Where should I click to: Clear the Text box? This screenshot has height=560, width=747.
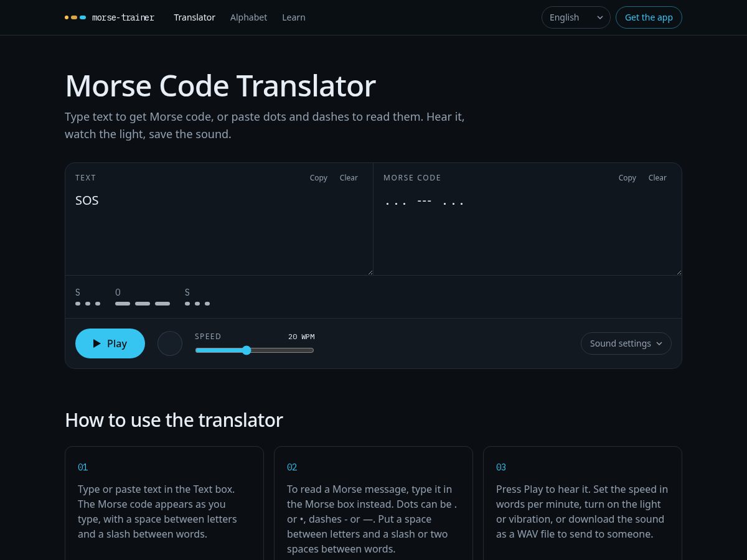click(x=349, y=178)
